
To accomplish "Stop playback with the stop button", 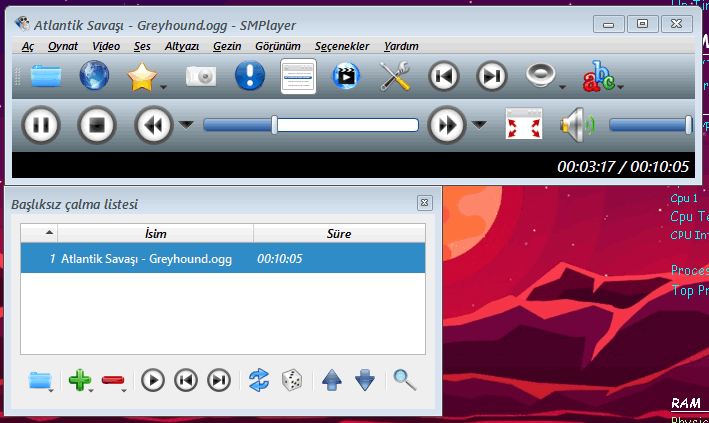I will point(97,125).
